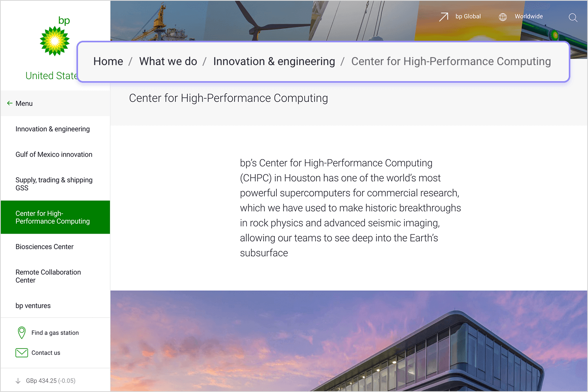The width and height of the screenshot is (588, 392).
Task: Click the Menu back label
Action: click(24, 103)
